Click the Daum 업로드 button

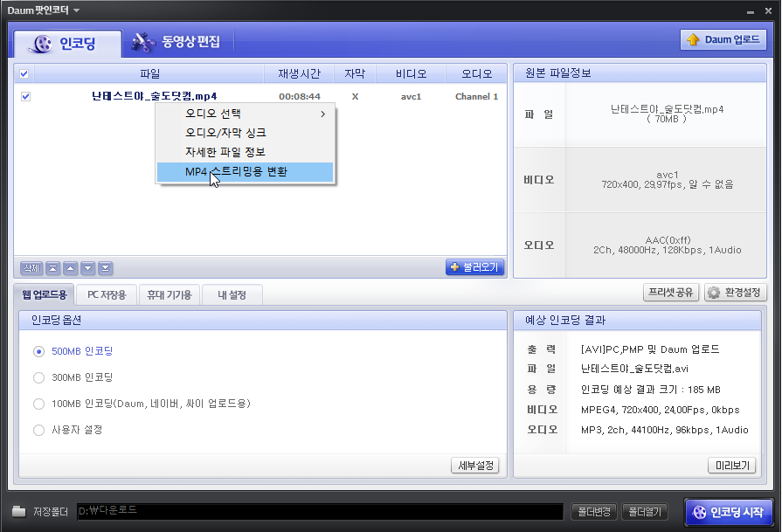tap(723, 39)
